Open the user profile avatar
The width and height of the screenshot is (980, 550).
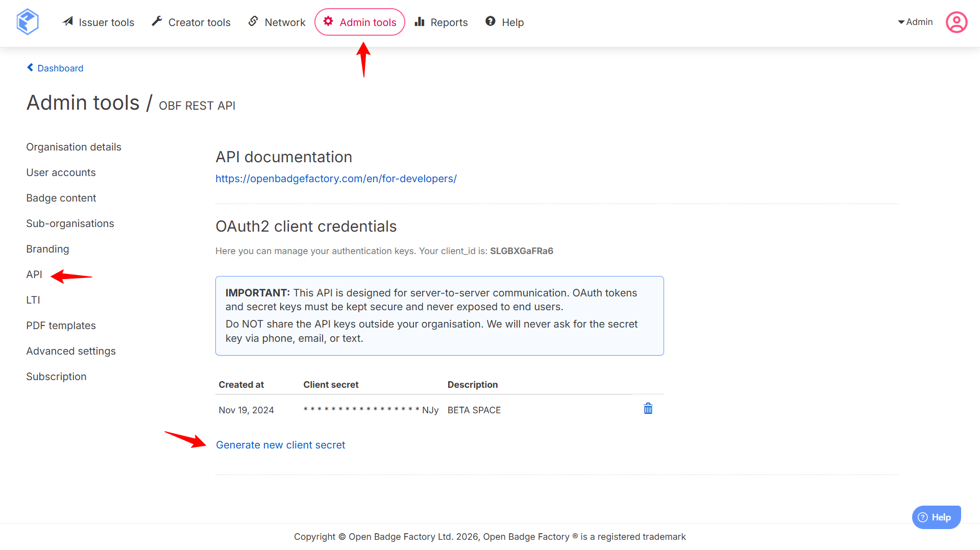coord(957,22)
